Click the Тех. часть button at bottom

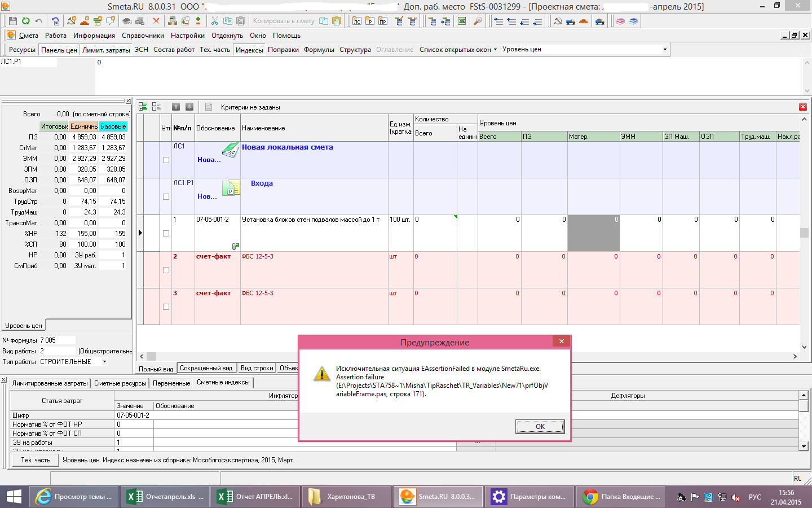[36, 460]
